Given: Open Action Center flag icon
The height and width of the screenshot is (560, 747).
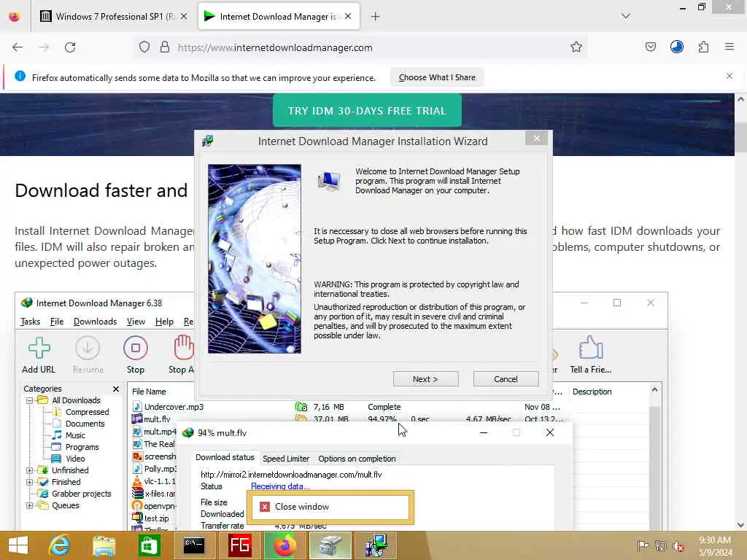Looking at the screenshot, I should [643, 545].
